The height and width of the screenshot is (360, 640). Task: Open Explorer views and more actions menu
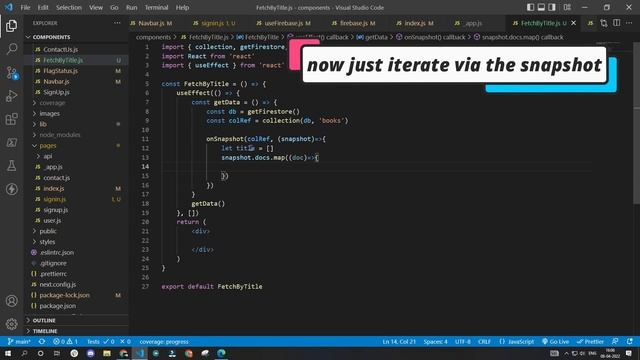(118, 23)
